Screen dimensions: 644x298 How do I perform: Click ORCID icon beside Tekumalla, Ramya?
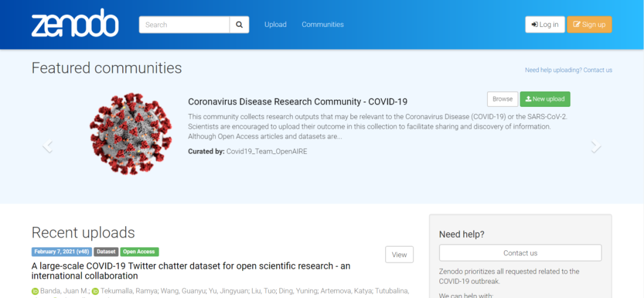(x=95, y=291)
